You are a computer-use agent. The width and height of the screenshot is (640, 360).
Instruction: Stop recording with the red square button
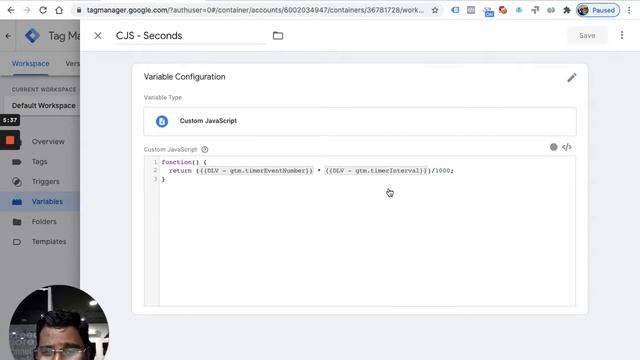10,140
